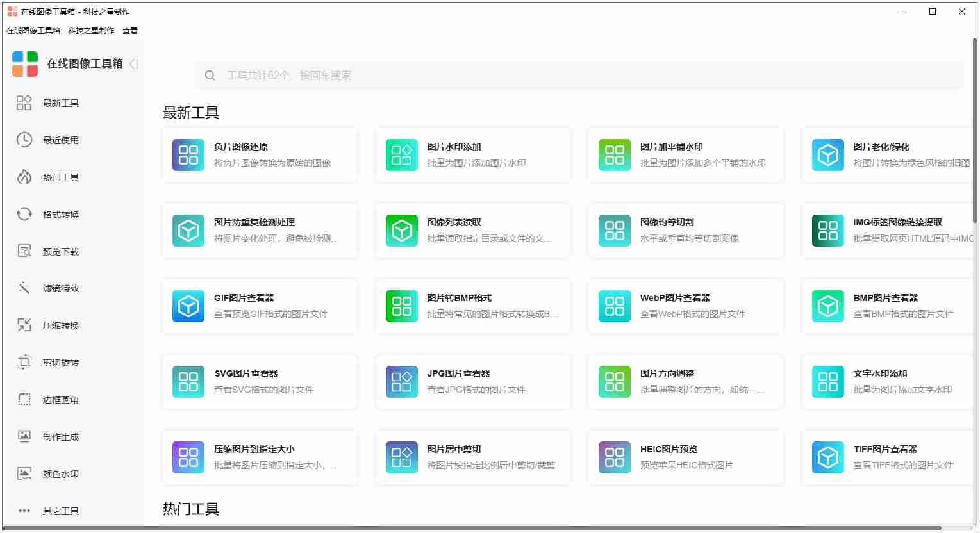980x533 pixels.
Task: Select the 格式转换 circular arrows icon
Action: pyautogui.click(x=24, y=214)
